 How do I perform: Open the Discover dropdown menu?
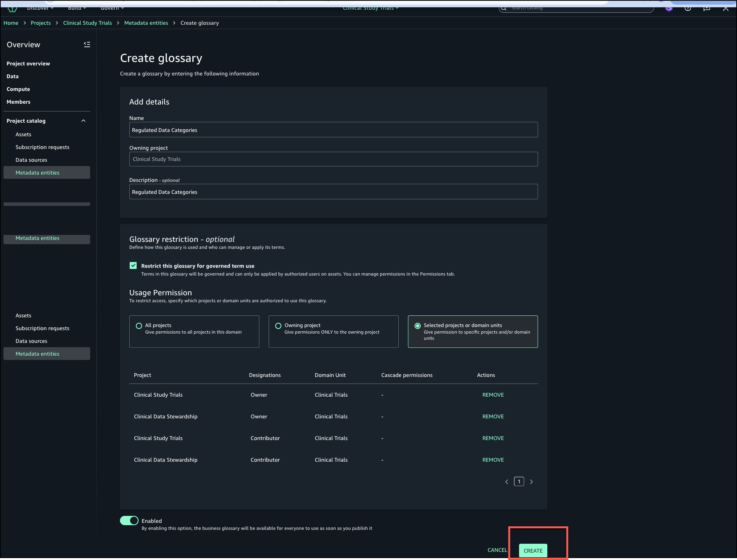(x=40, y=8)
